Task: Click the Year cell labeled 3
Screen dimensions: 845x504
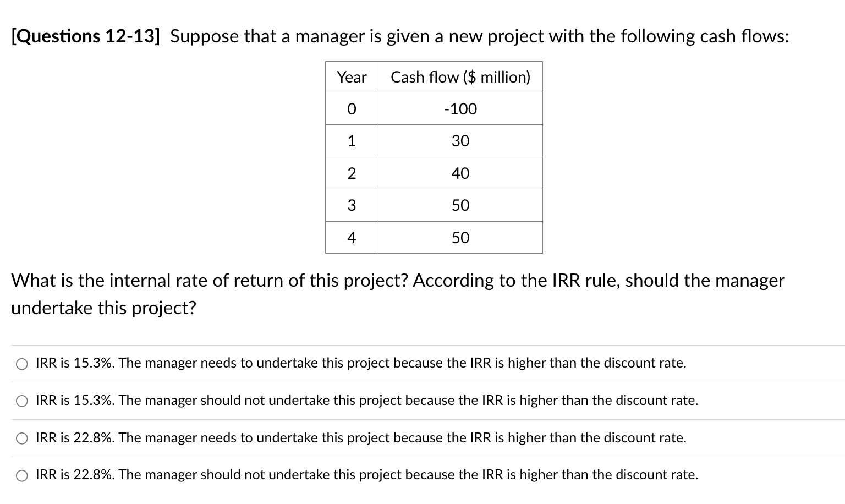Action: pyautogui.click(x=351, y=205)
